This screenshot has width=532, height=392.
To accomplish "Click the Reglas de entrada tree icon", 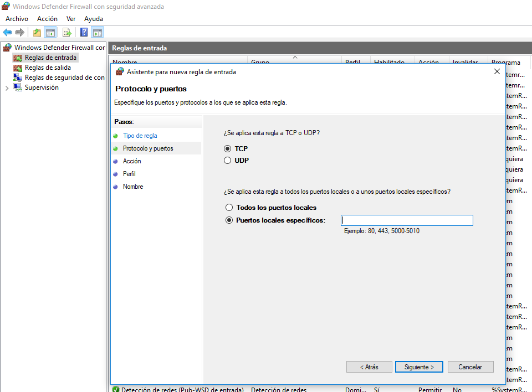I will tap(18, 58).
